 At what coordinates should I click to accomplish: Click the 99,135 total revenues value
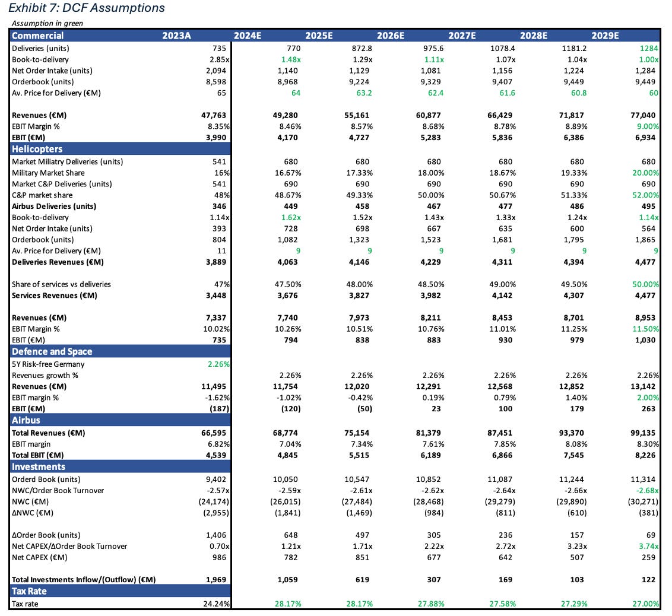pos(643,433)
